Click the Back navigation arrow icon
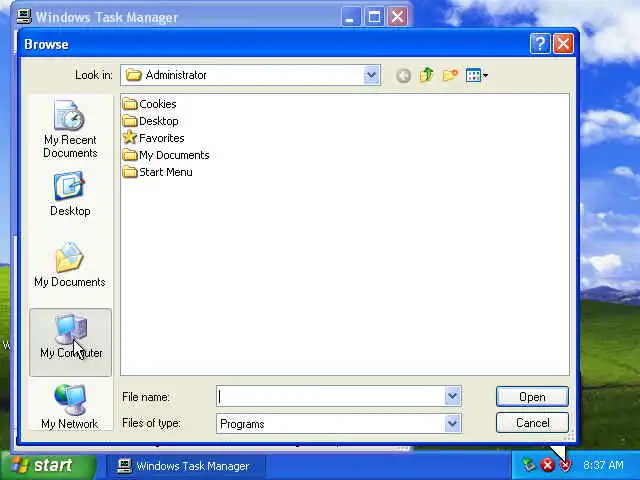Image resolution: width=640 pixels, height=480 pixels. click(404, 76)
